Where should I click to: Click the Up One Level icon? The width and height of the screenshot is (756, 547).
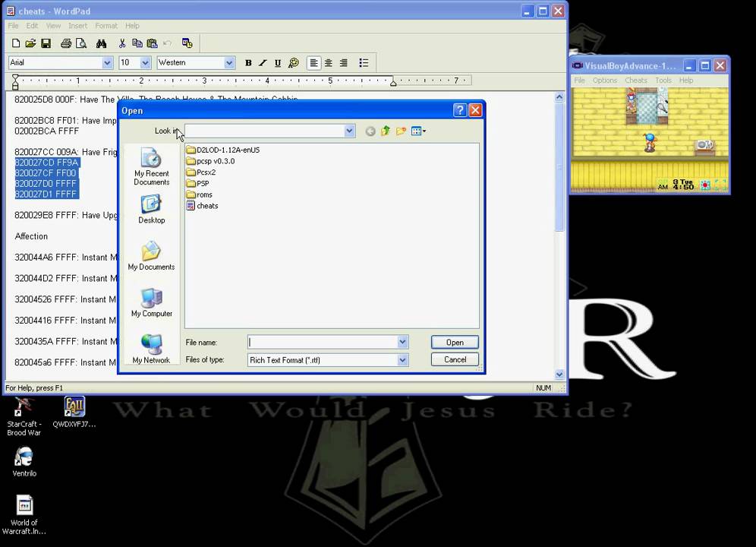pos(386,131)
